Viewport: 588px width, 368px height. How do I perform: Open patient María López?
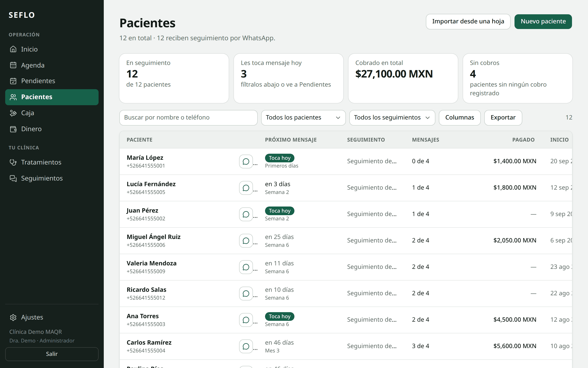(x=145, y=158)
